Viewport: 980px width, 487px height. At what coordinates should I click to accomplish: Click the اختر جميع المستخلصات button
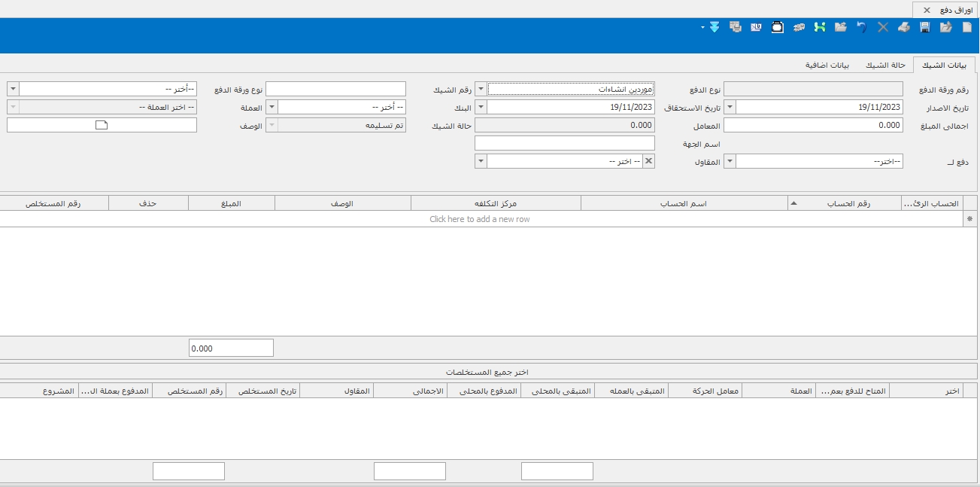click(487, 373)
